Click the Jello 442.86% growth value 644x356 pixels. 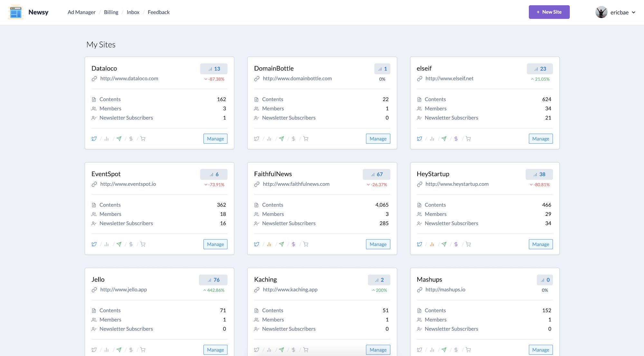(216, 290)
